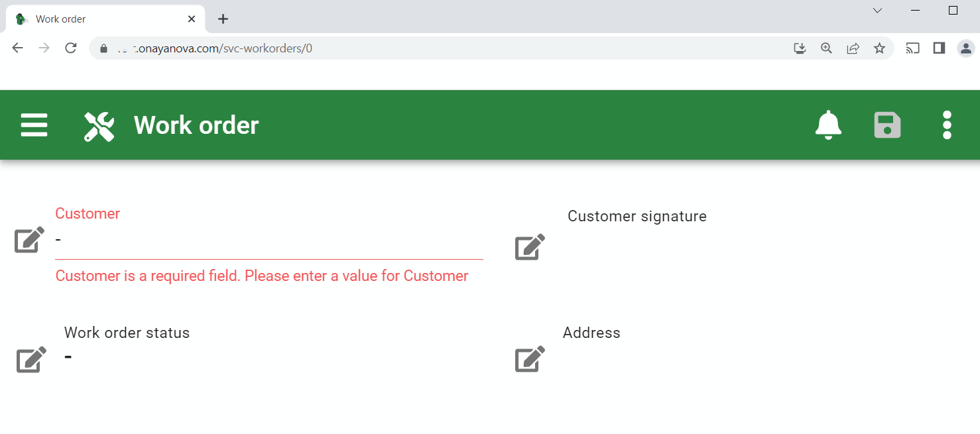
Task: Click the URL address bar
Action: coord(438,48)
